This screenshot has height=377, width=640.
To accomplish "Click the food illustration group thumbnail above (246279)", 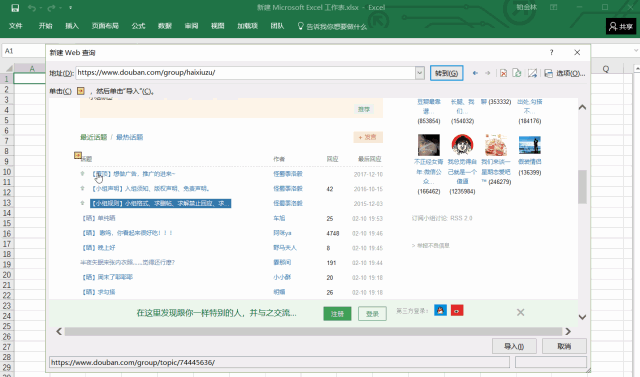I will (496, 144).
